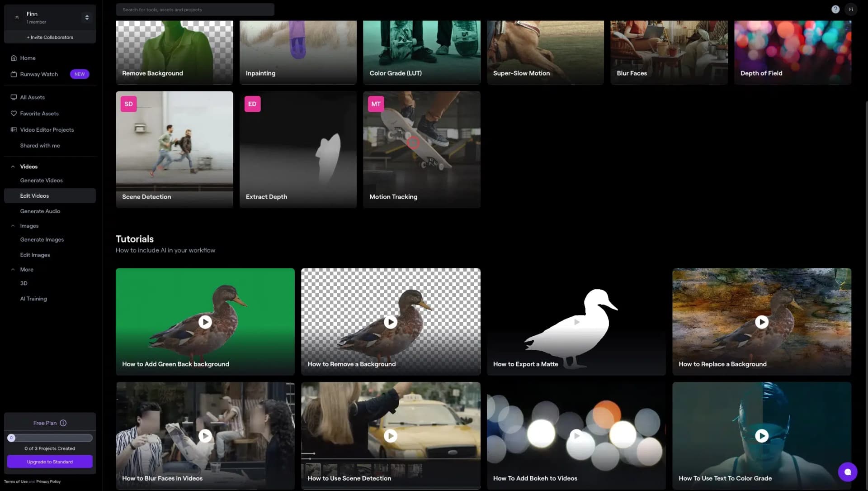Click the ED badge on Extract Depth

pyautogui.click(x=252, y=104)
